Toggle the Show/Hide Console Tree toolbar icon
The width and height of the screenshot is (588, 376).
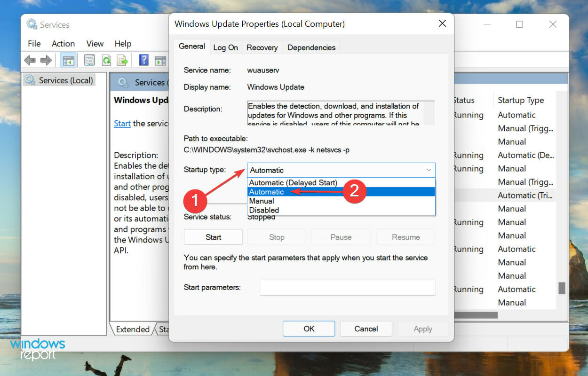tap(68, 60)
